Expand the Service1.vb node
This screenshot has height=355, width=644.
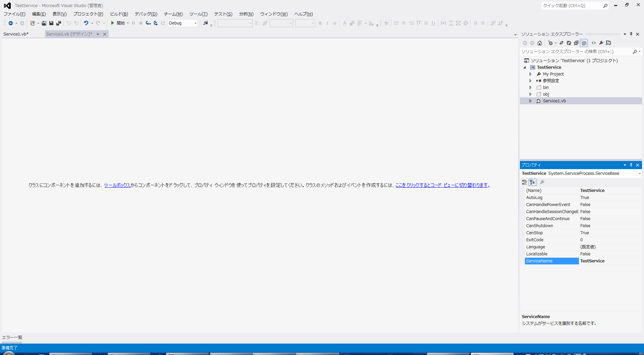pos(530,101)
